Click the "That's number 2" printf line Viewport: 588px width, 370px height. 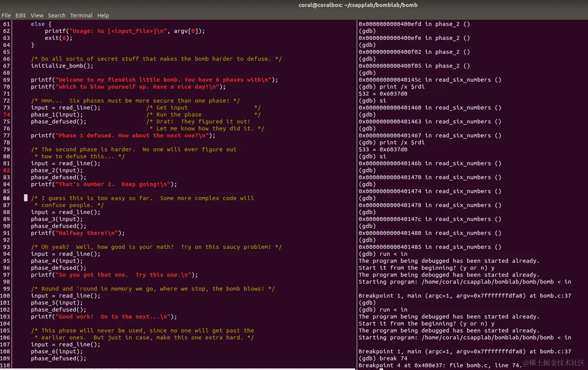104,184
